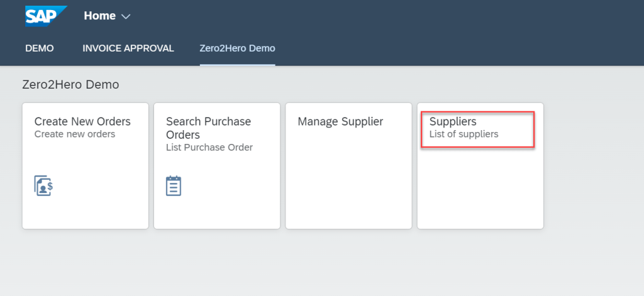Image resolution: width=644 pixels, height=296 pixels.
Task: Click the 'List Purchase Order' subtitle
Action: [209, 148]
